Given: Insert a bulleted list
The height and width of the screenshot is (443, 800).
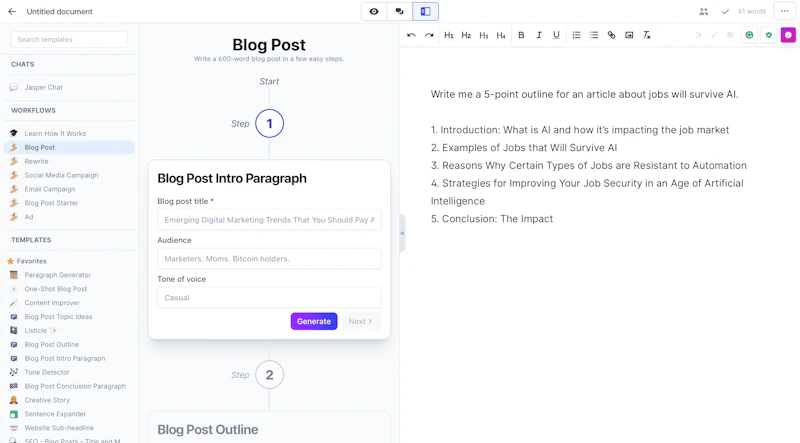Looking at the screenshot, I should (594, 35).
